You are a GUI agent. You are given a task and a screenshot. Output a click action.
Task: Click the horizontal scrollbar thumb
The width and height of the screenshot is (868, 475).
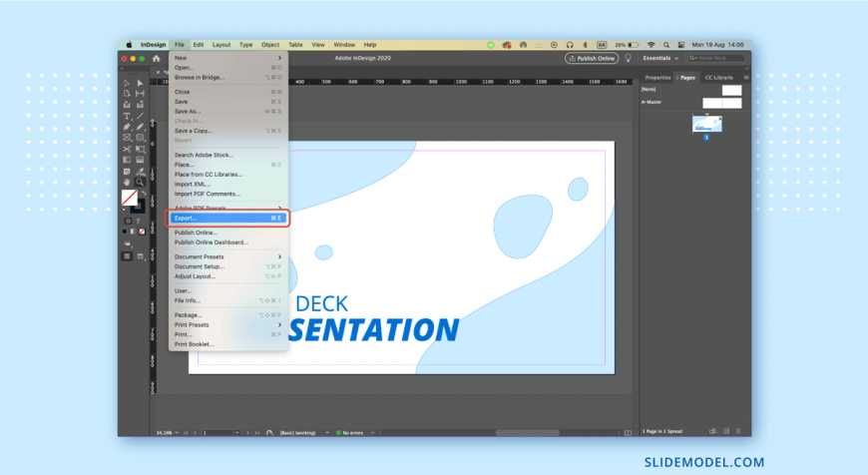[527, 433]
